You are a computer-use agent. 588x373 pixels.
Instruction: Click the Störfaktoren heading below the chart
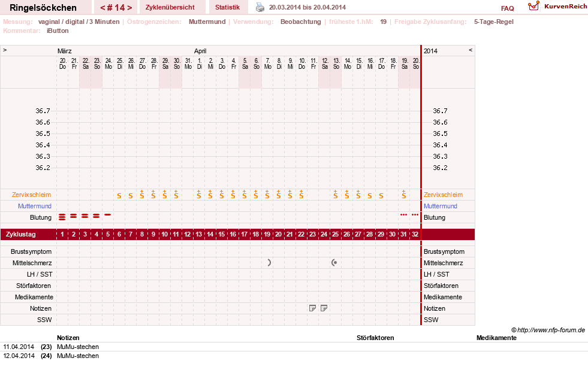(x=375, y=338)
